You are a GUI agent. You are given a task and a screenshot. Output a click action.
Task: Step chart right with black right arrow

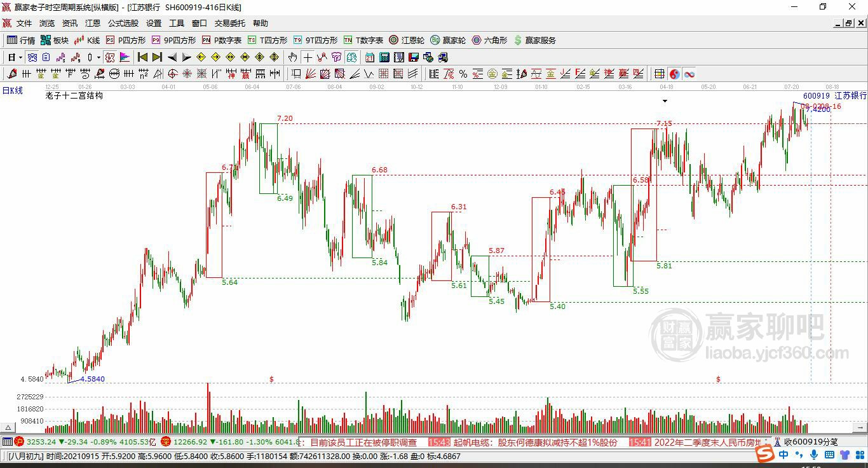[x=186, y=57]
